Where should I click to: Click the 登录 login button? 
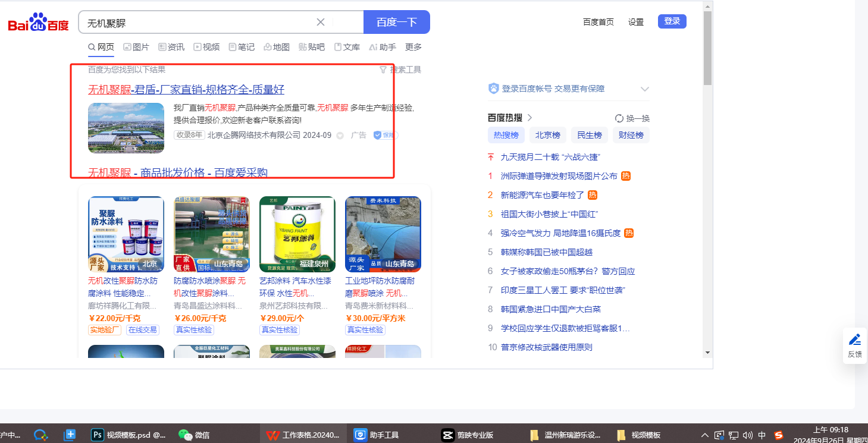pyautogui.click(x=672, y=21)
